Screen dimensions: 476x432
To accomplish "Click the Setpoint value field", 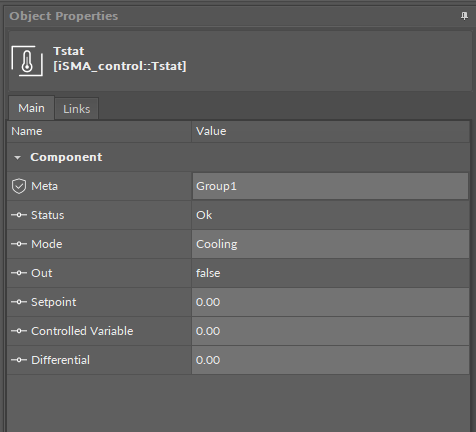I will click(330, 302).
